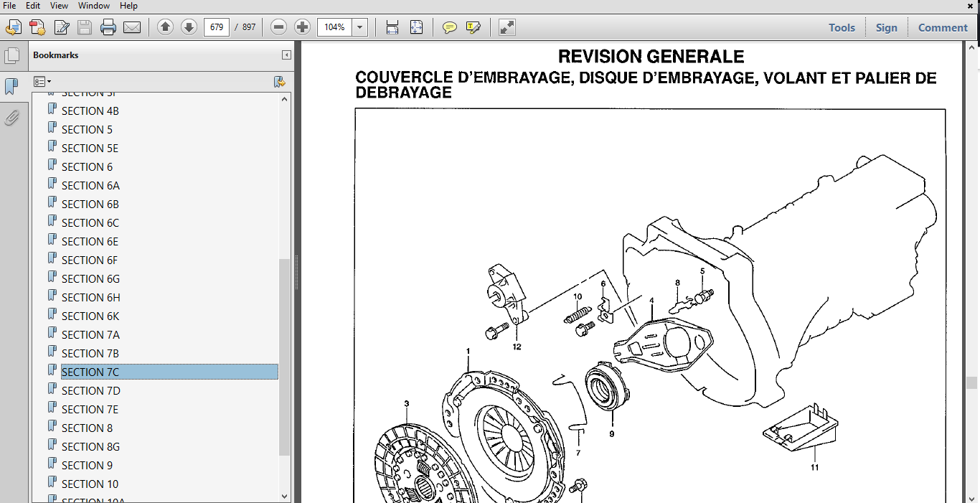Open the Tools pane

(841, 27)
